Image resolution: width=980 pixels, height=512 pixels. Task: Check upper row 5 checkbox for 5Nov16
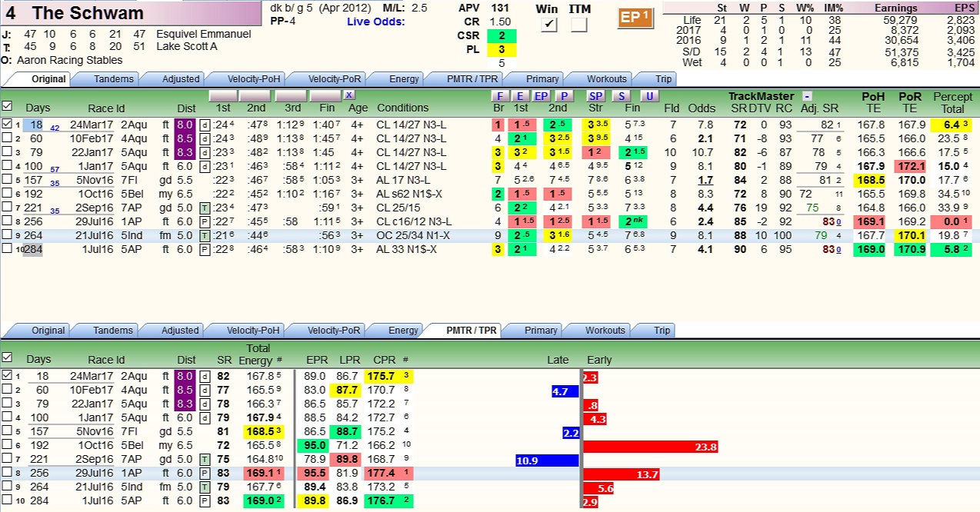pyautogui.click(x=7, y=179)
